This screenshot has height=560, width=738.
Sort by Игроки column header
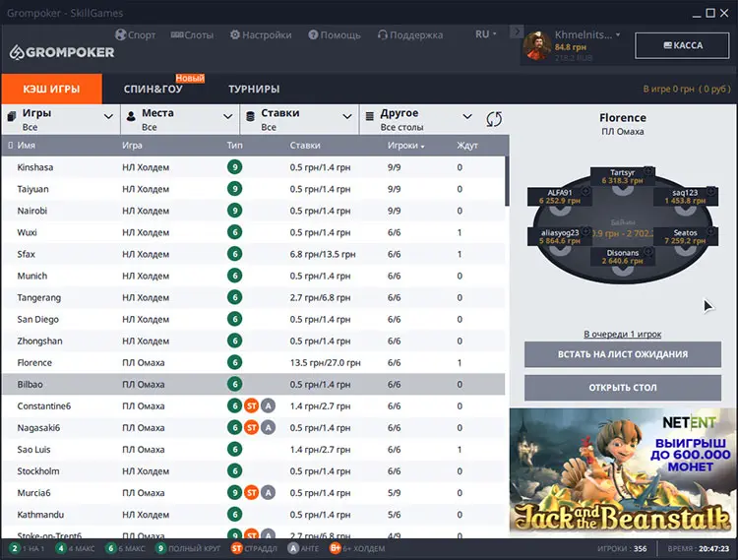point(405,146)
